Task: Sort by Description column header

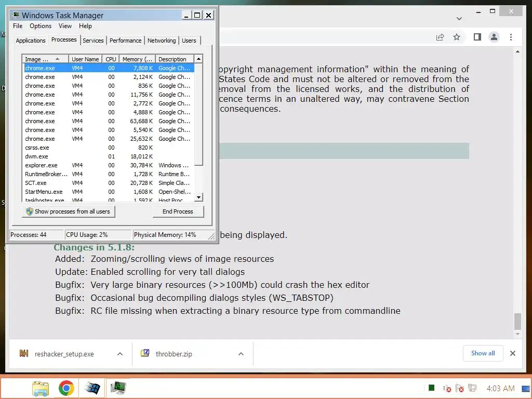Action: coord(175,59)
